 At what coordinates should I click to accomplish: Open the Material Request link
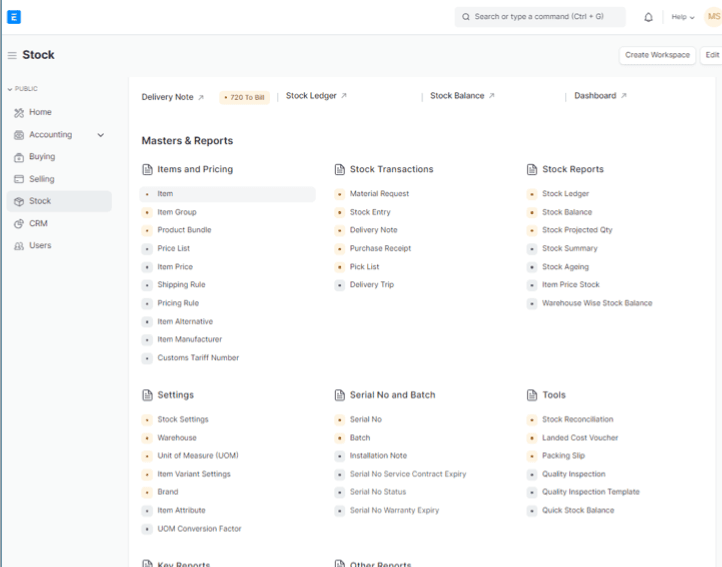tap(379, 194)
